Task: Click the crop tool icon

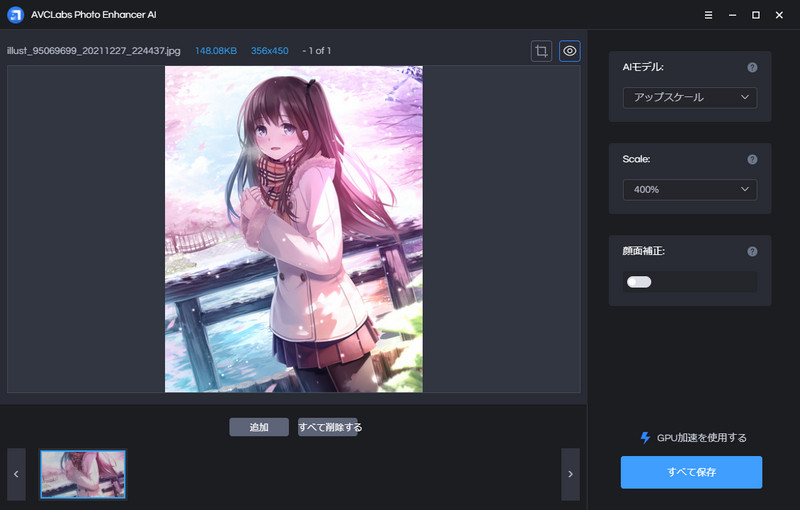Action: click(541, 51)
